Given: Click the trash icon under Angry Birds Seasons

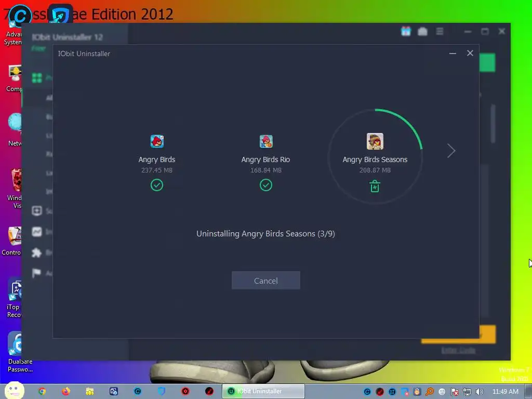Looking at the screenshot, I should [375, 187].
